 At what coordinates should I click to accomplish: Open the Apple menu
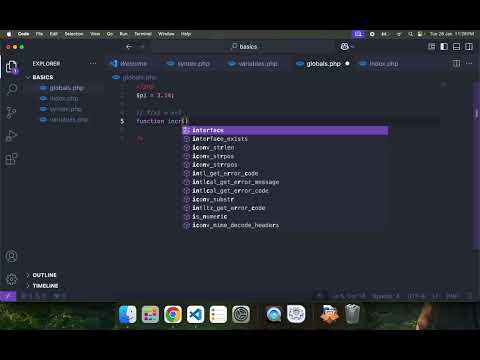(9, 34)
